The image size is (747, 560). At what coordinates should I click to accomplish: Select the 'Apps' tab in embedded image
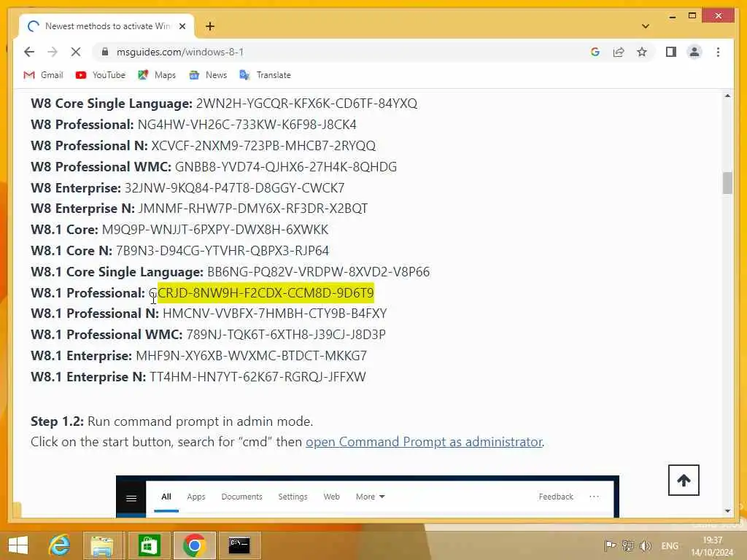[196, 497]
